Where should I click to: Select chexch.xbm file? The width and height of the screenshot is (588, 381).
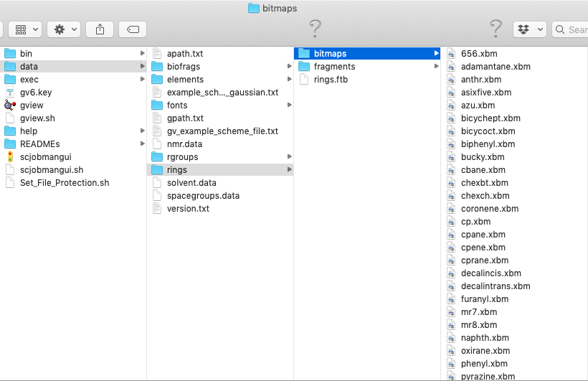(515, 196)
